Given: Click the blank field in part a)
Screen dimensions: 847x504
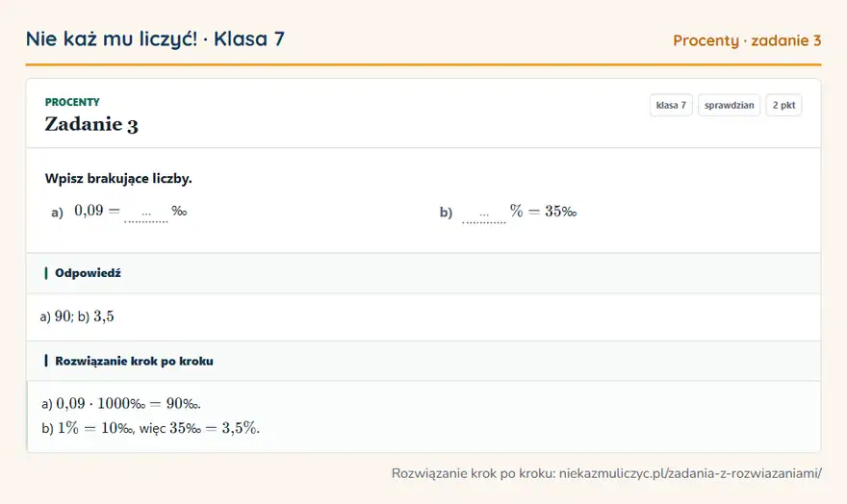Looking at the screenshot, I should point(146,214).
